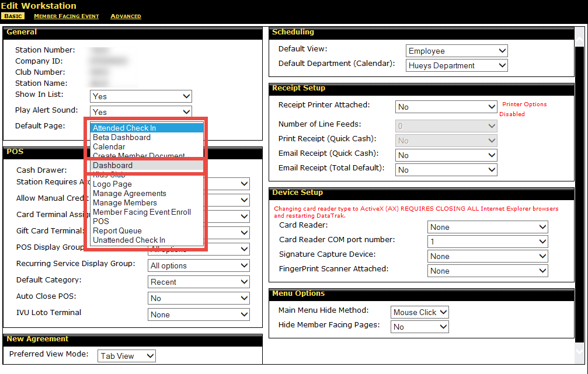Change the Preferred View Mode dropdown
This screenshot has width=588, height=374.
(126, 356)
